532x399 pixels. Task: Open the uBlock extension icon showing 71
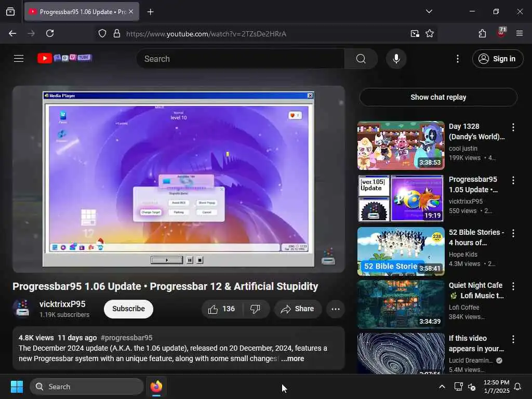[x=501, y=33]
